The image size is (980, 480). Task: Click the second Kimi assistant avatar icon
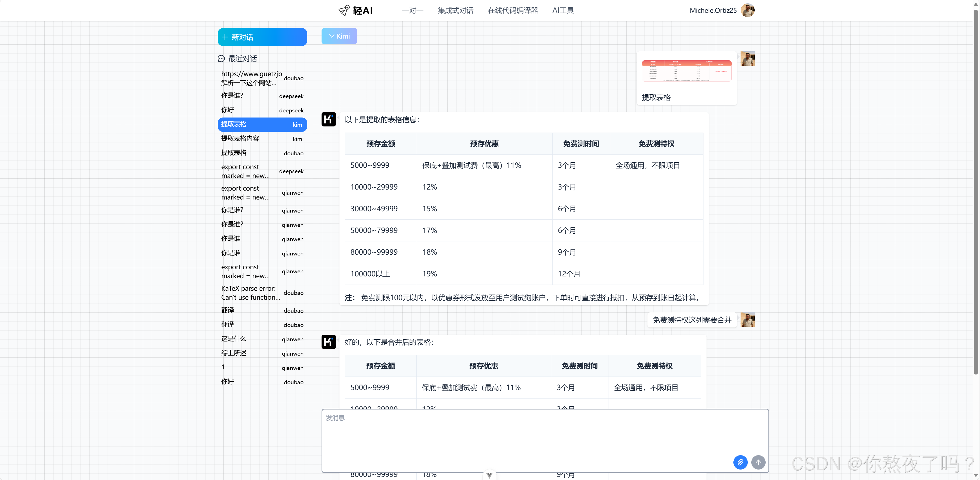[x=328, y=342]
